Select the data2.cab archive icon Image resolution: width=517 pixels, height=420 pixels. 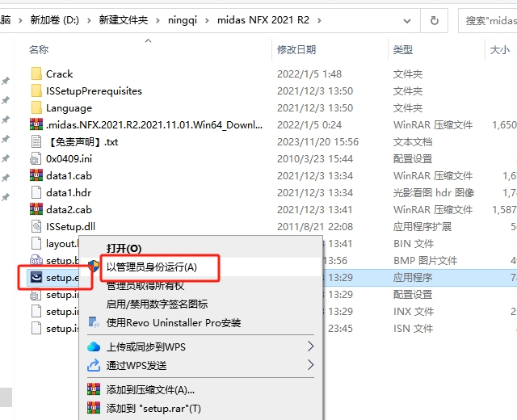(36, 209)
